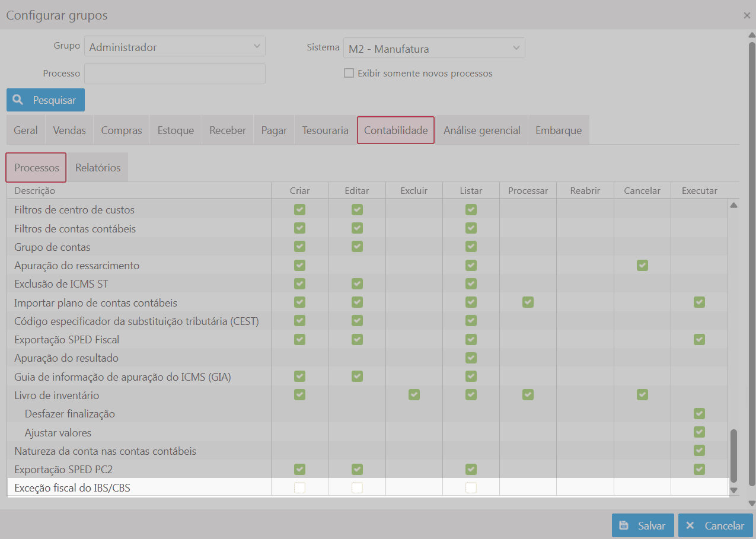Open the Relatórios sub-tab
The width and height of the screenshot is (756, 539).
(98, 168)
